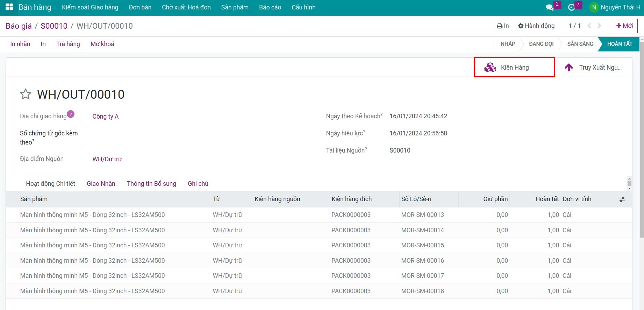Open the apps grid menu icon

click(x=9, y=7)
